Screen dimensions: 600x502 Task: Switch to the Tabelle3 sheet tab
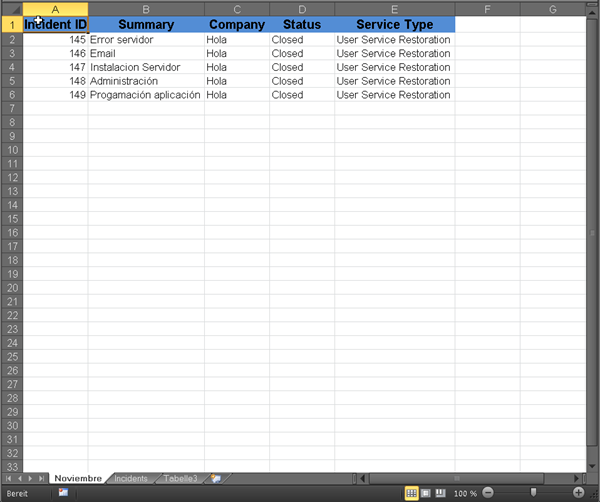click(x=181, y=479)
